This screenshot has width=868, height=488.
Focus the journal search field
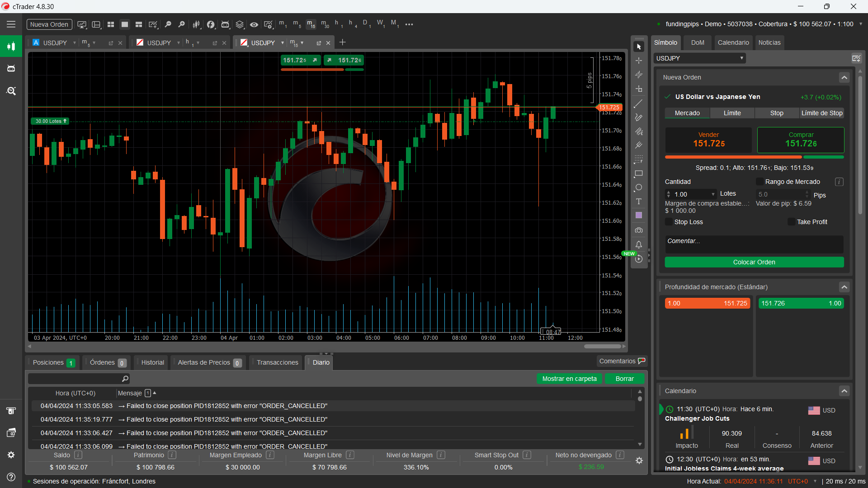[79, 379]
